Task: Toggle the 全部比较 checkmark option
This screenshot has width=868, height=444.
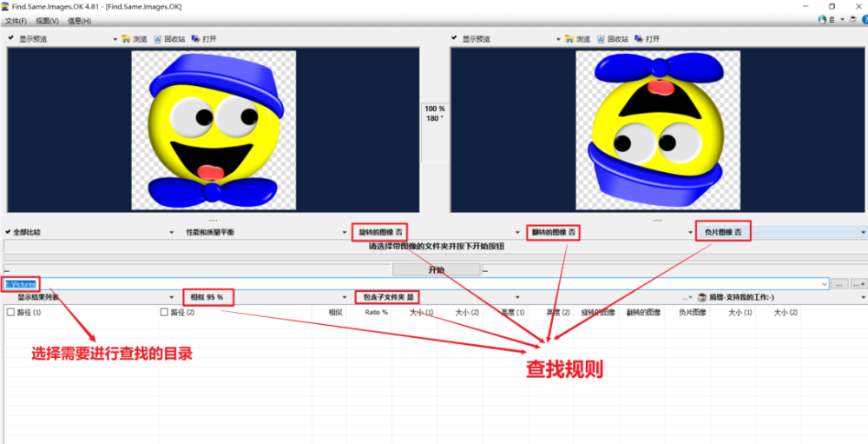Action: pyautogui.click(x=8, y=232)
